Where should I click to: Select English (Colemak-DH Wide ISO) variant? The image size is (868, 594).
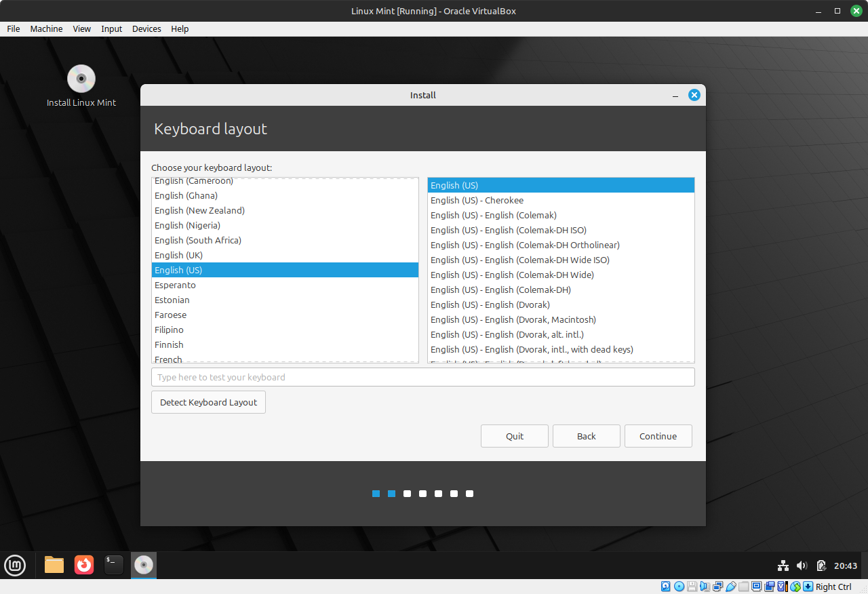coord(561,260)
